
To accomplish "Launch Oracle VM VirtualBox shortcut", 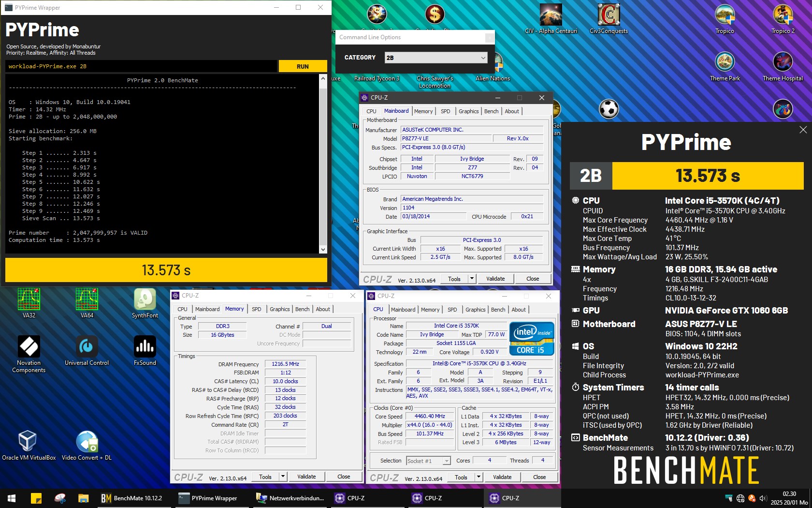I will (x=29, y=445).
